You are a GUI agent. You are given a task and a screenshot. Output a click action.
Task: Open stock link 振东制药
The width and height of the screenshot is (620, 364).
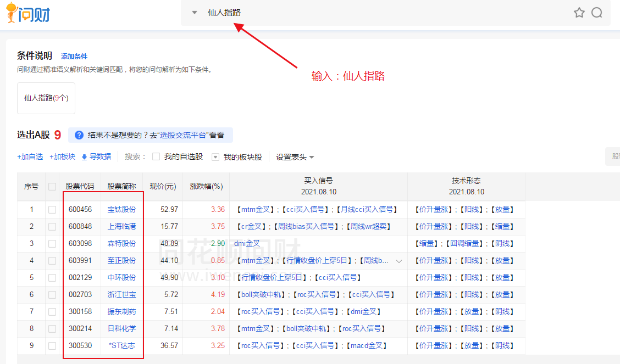pos(122,311)
